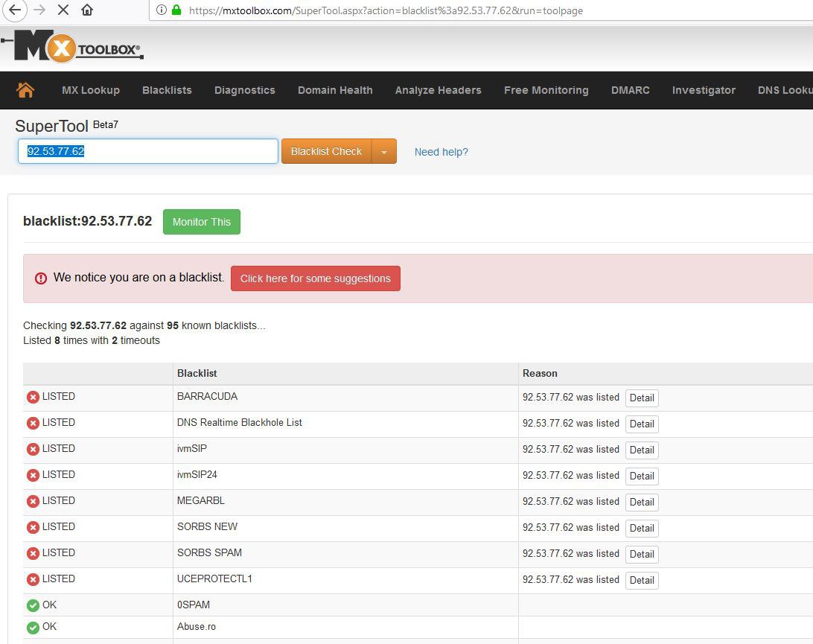Select the DNS Realtime Blackhole List name
The height and width of the screenshot is (644, 813).
[x=240, y=422]
